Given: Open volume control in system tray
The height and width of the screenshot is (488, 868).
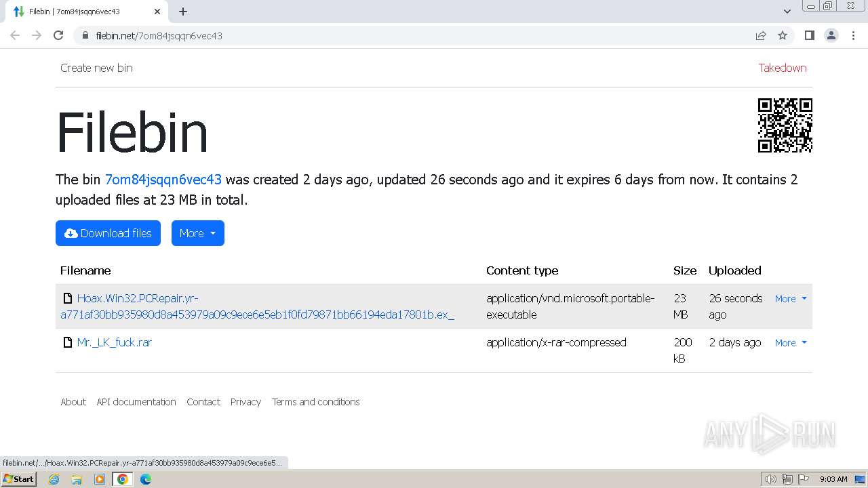Looking at the screenshot, I should (770, 479).
